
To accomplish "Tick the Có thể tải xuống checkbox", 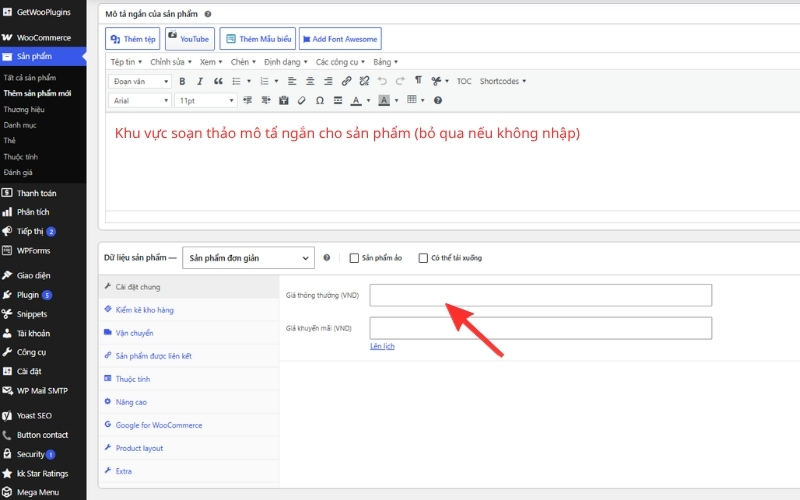I will coord(423,258).
